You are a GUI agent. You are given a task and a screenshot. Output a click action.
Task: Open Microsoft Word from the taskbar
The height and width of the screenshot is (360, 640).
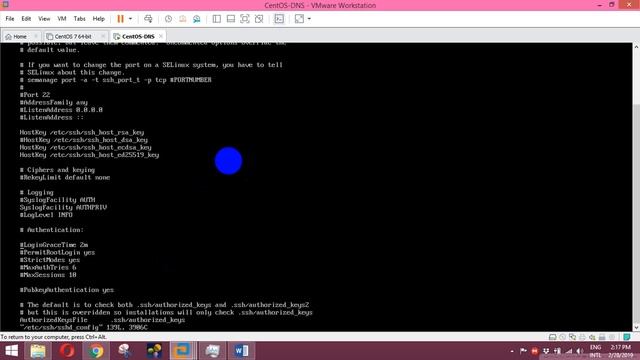click(241, 351)
